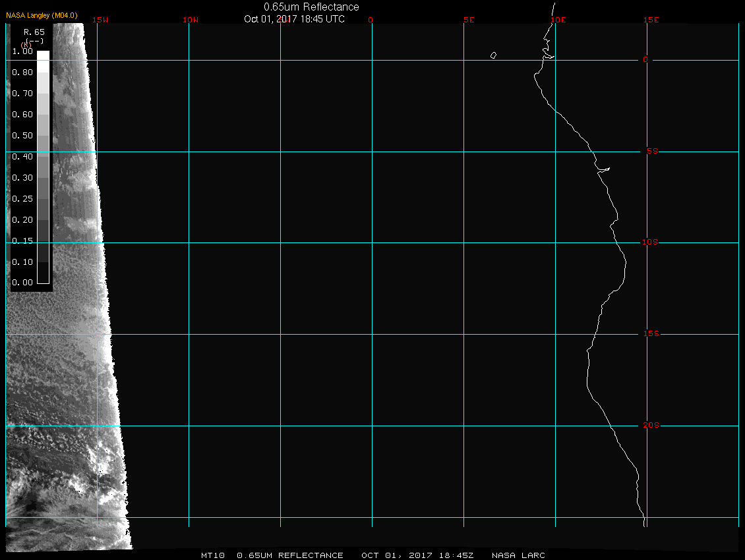Viewport: 745px width, 560px height.
Task: Click the 10S latitude label
Action: tap(649, 242)
